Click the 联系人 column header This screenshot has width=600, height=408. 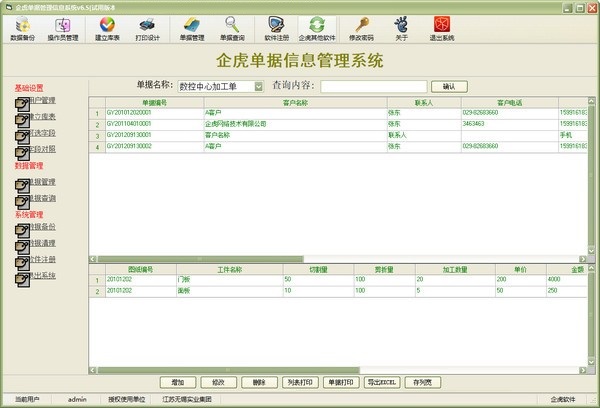pos(424,103)
